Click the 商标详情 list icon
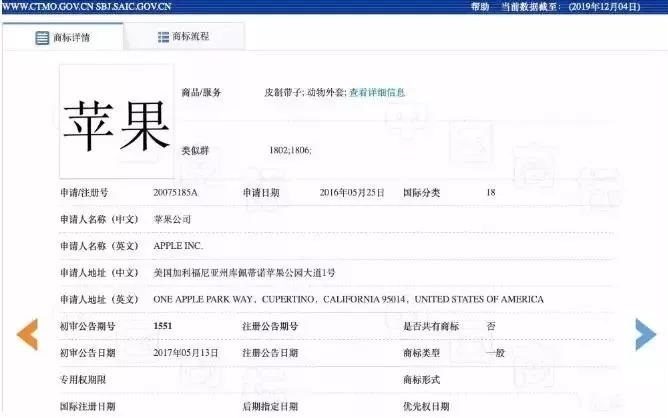Screen dimensions: 668x418 (42, 37)
